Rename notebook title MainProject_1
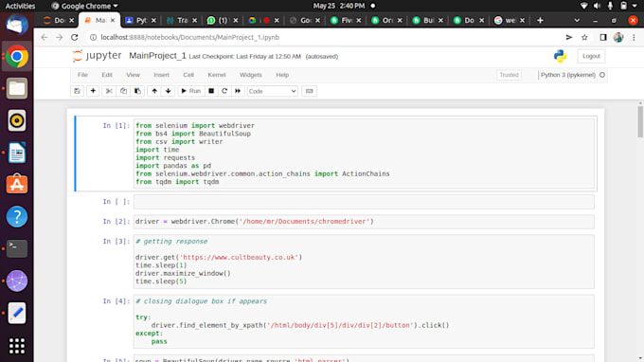 157,56
